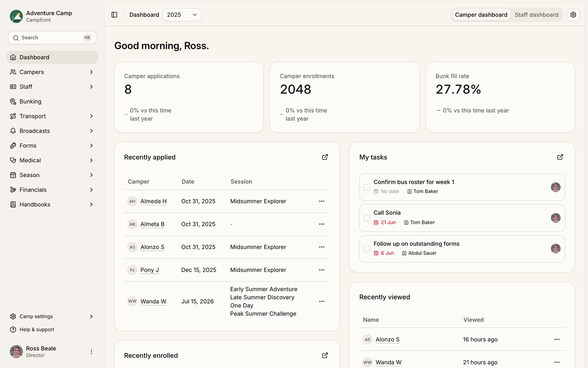Expand the Staff menu chevron

click(91, 87)
